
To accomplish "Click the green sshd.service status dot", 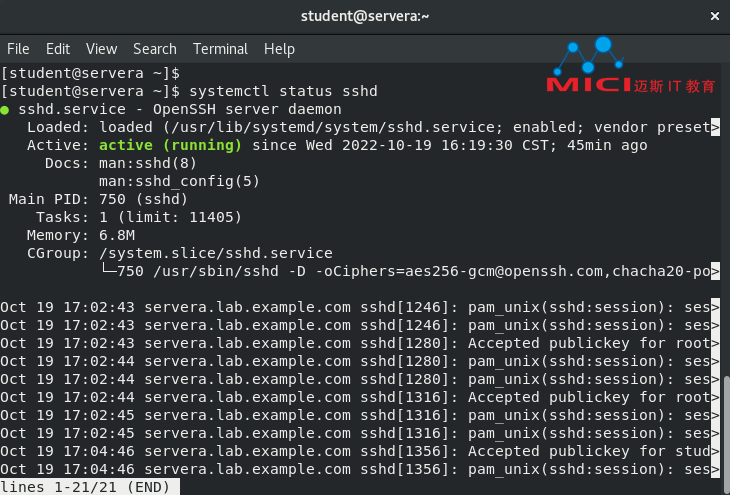I will pyautogui.click(x=5, y=110).
